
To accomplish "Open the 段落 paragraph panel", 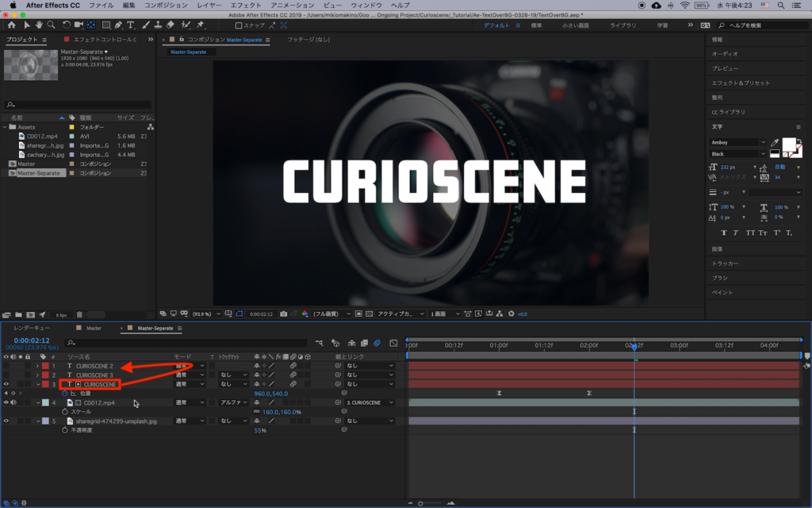I will [x=717, y=248].
